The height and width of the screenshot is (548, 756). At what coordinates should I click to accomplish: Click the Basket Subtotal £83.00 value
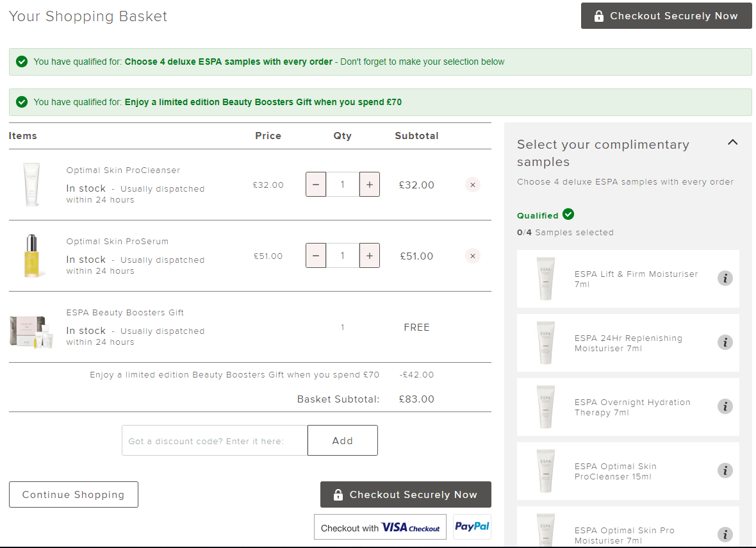416,399
